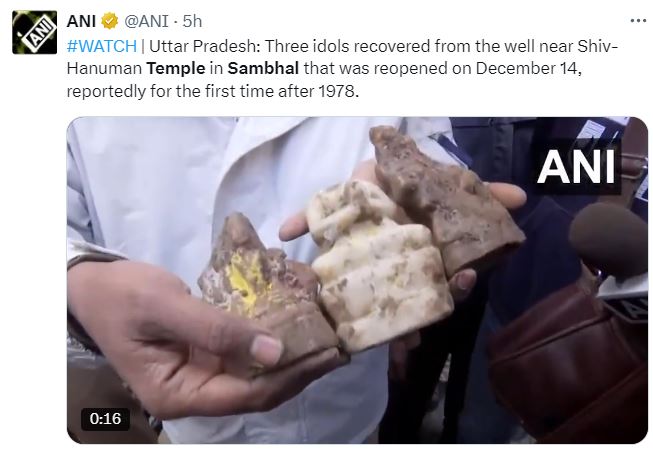Click the gold verified badge
This screenshot has height=449, width=653.
110,21
